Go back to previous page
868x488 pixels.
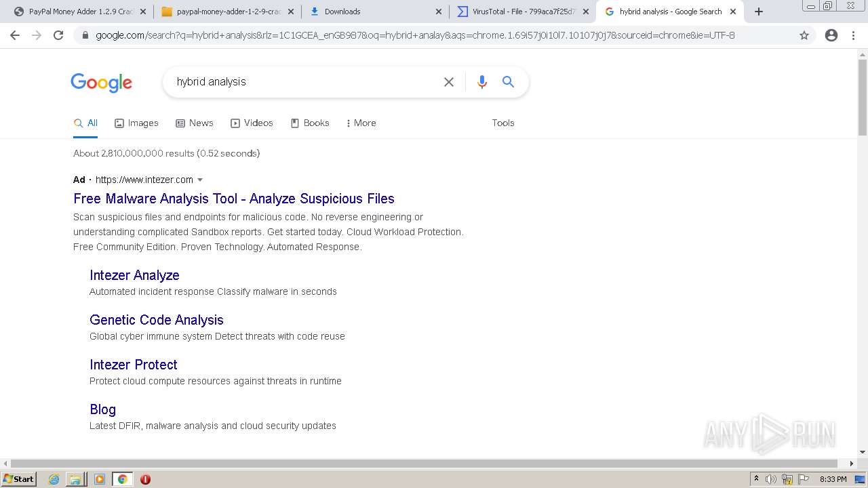[15, 35]
